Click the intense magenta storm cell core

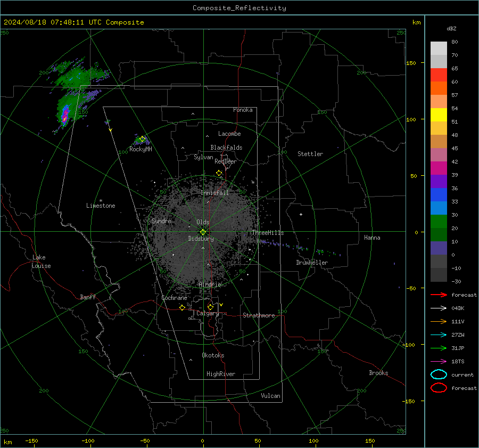coord(64,117)
